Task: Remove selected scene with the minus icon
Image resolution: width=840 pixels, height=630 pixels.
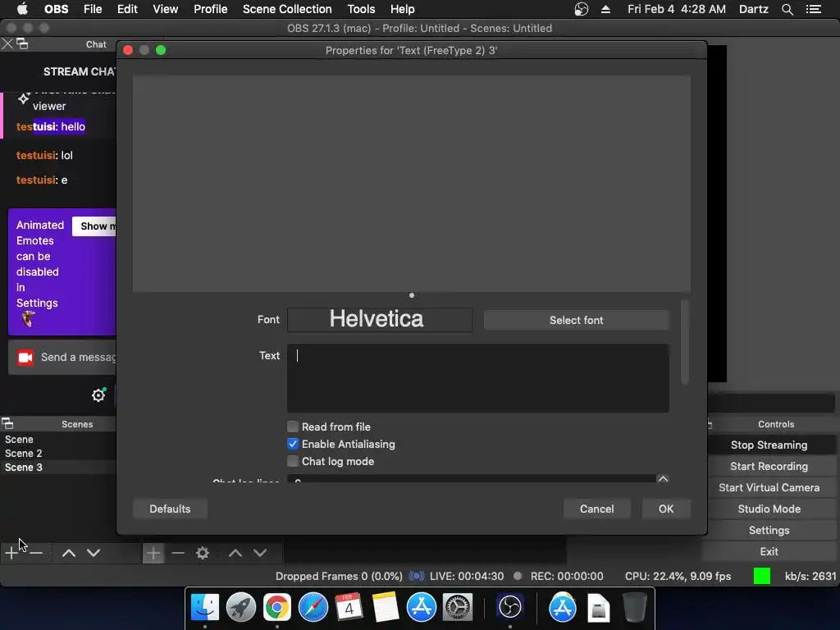Action: point(36,552)
